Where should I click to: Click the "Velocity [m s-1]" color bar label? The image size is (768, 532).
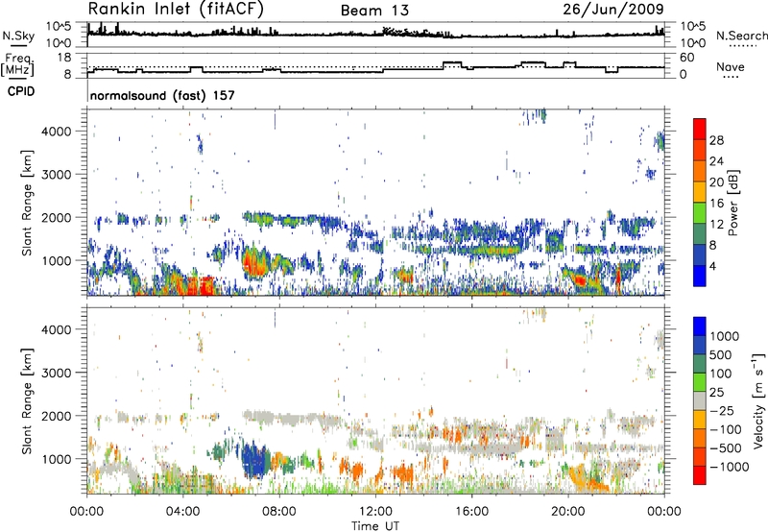tap(758, 400)
